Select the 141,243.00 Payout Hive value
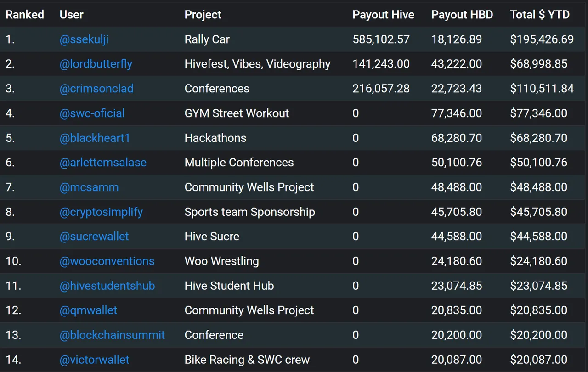Image resolution: width=588 pixels, height=372 pixels. [381, 64]
